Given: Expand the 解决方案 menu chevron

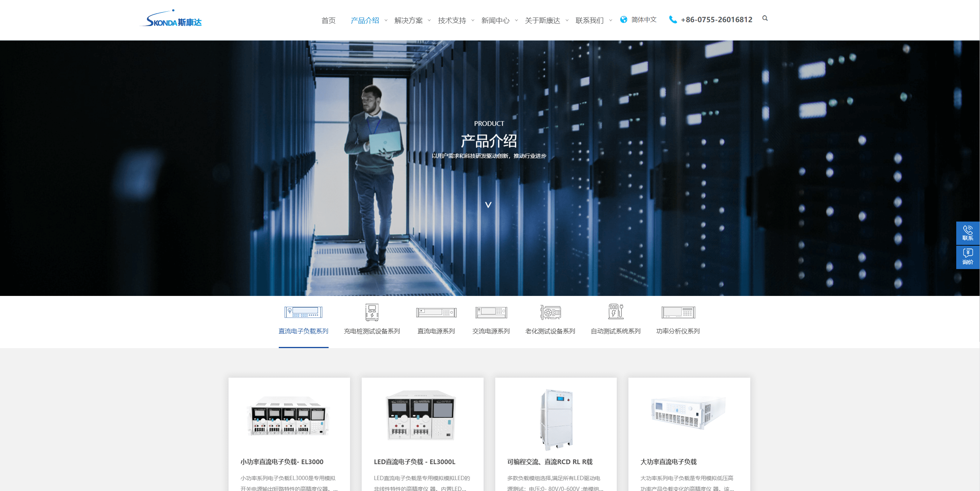Looking at the screenshot, I should click(429, 21).
